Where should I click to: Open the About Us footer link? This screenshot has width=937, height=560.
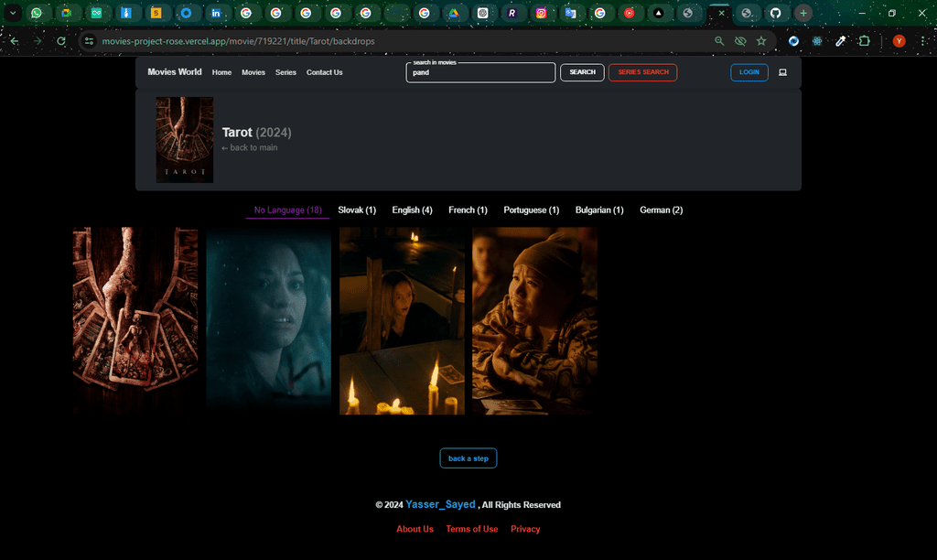(415, 529)
